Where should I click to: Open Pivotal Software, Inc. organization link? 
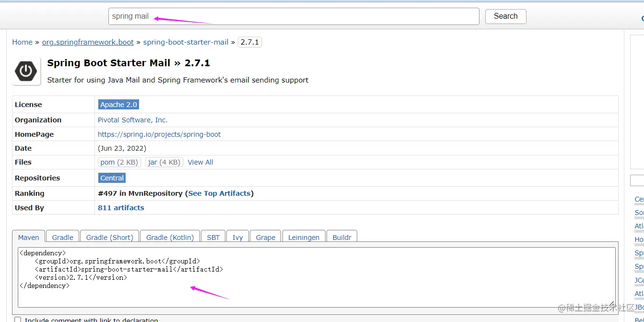coord(133,120)
